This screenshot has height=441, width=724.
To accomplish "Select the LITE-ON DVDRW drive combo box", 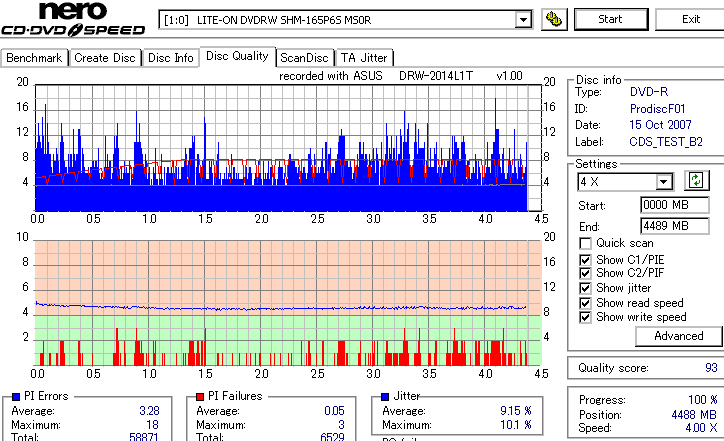I will [345, 20].
